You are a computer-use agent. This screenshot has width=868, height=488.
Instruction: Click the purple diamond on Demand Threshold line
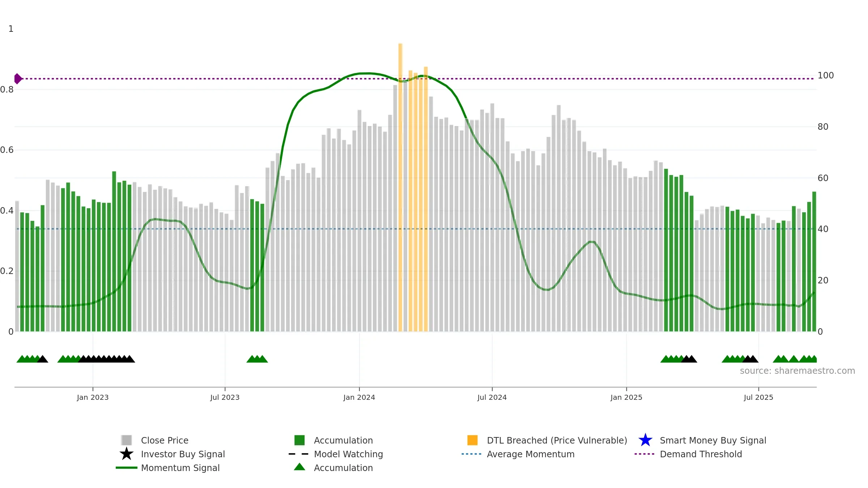pyautogui.click(x=18, y=78)
